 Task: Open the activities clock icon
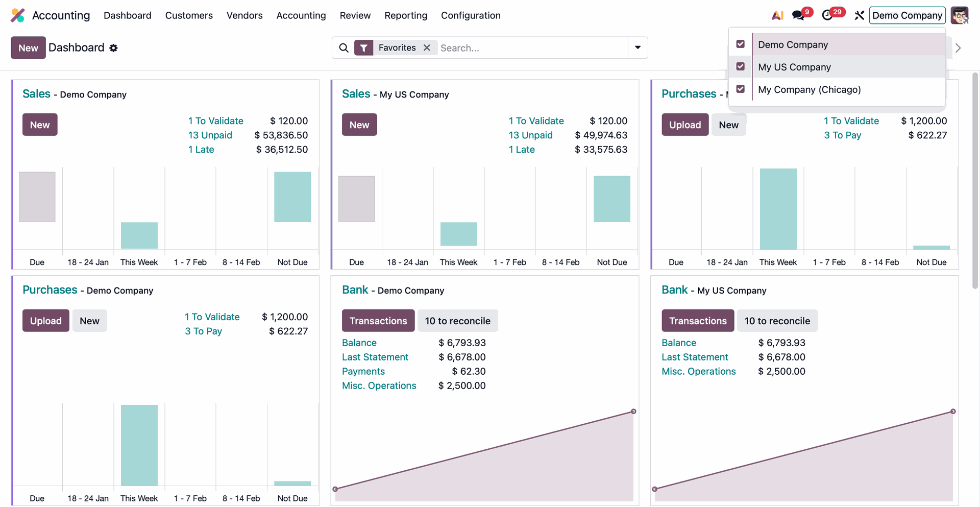(x=827, y=15)
